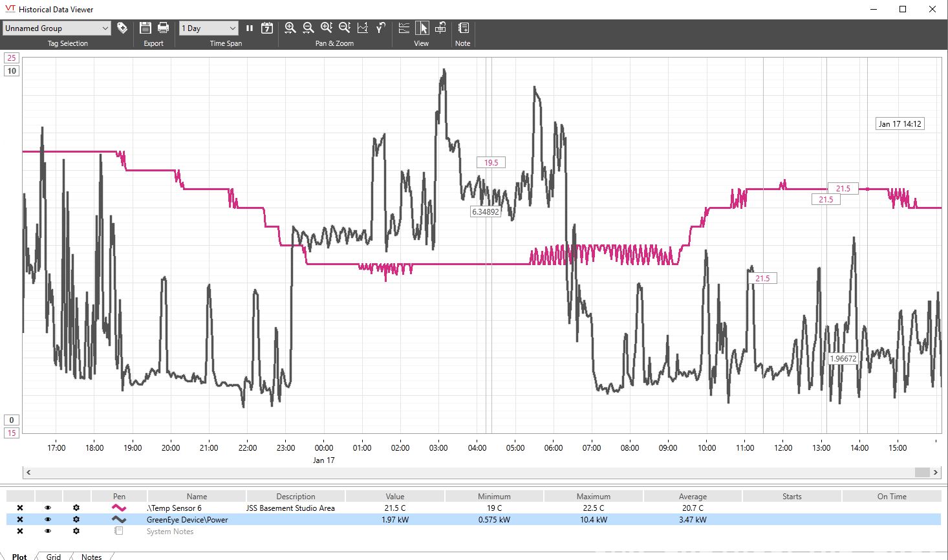Viewport: 948px width, 560px height.
Task: Click the gray upper scale value 10
Action: 12,71
